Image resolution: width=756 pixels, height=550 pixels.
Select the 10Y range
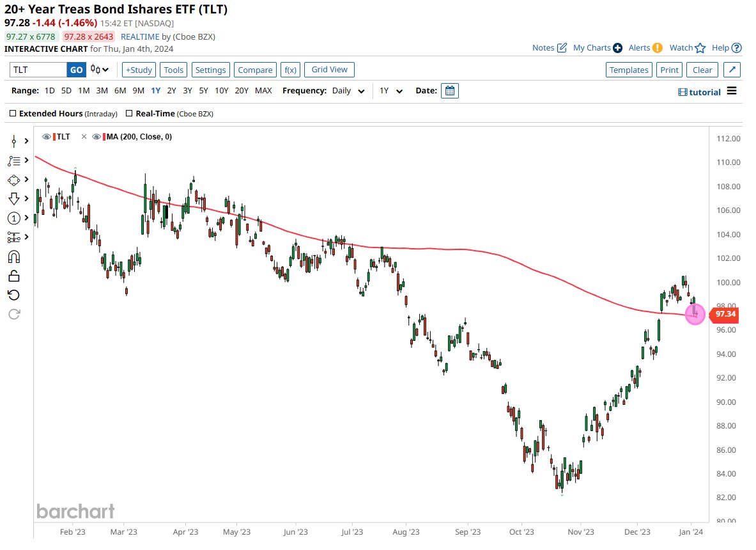click(x=221, y=91)
